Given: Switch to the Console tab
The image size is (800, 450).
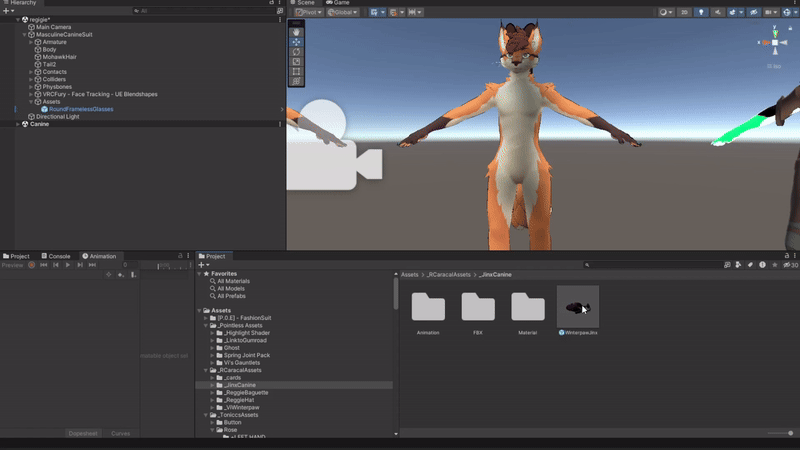Looking at the screenshot, I should (x=55, y=256).
